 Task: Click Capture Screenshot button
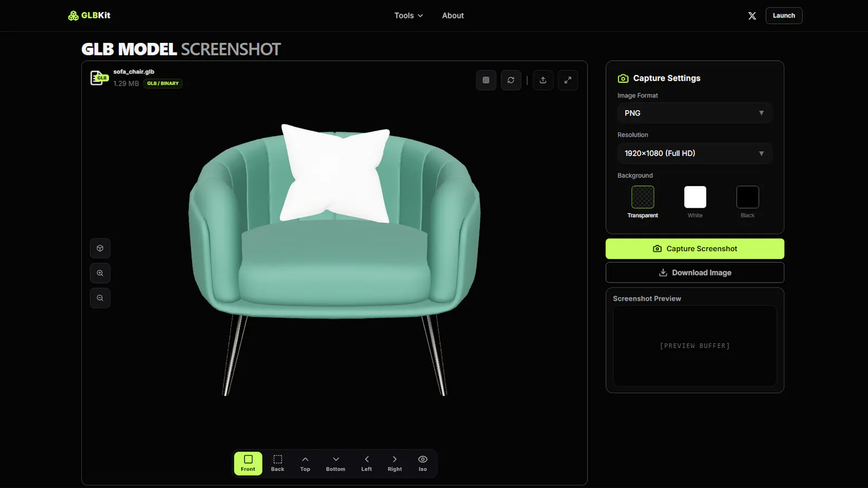tap(695, 249)
